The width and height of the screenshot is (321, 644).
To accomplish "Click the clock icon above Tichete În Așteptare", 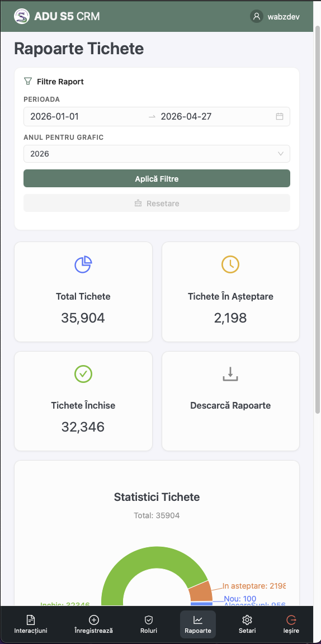I will point(230,264).
